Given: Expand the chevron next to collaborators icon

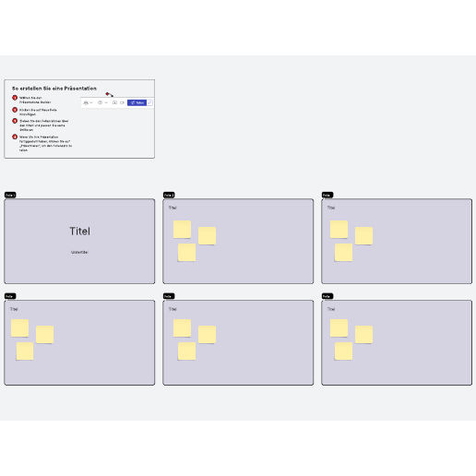Looking at the screenshot, I should tap(91, 102).
